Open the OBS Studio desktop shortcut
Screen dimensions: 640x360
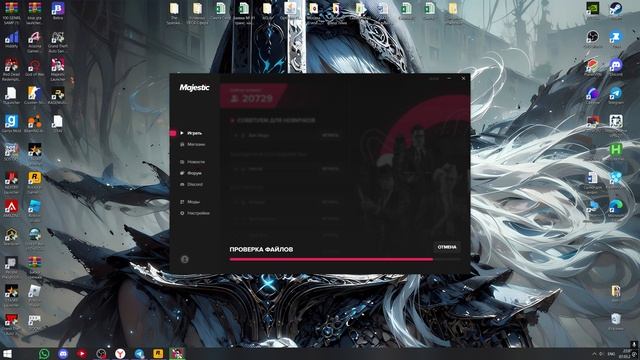click(x=593, y=38)
